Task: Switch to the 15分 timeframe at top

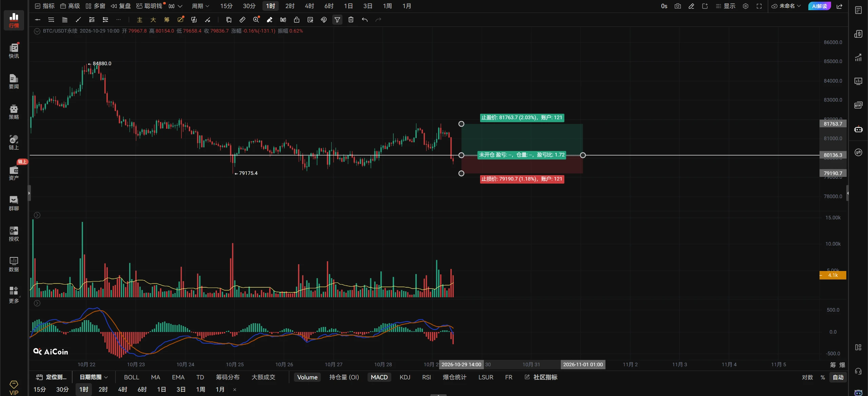Action: (226, 6)
